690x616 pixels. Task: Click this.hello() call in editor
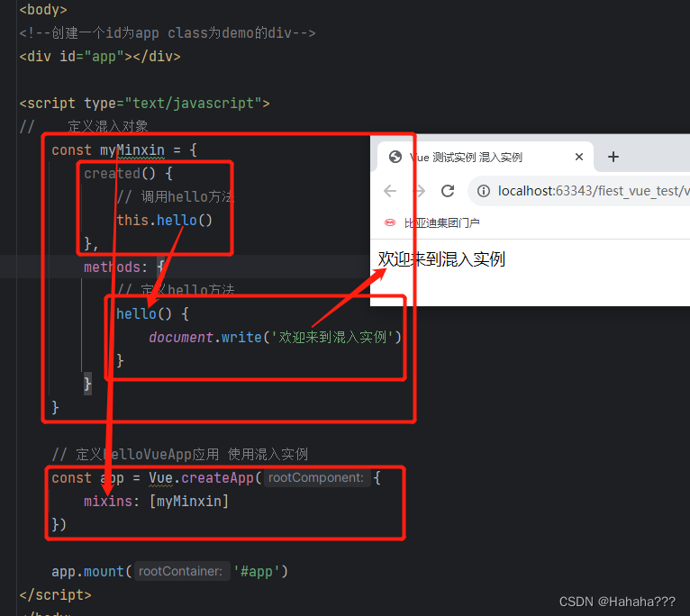point(165,220)
